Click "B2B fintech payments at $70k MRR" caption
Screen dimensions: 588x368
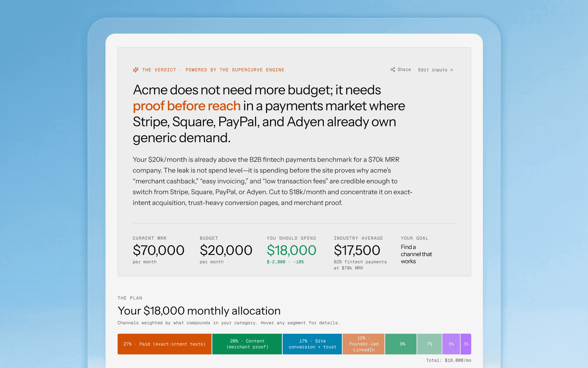(x=360, y=265)
